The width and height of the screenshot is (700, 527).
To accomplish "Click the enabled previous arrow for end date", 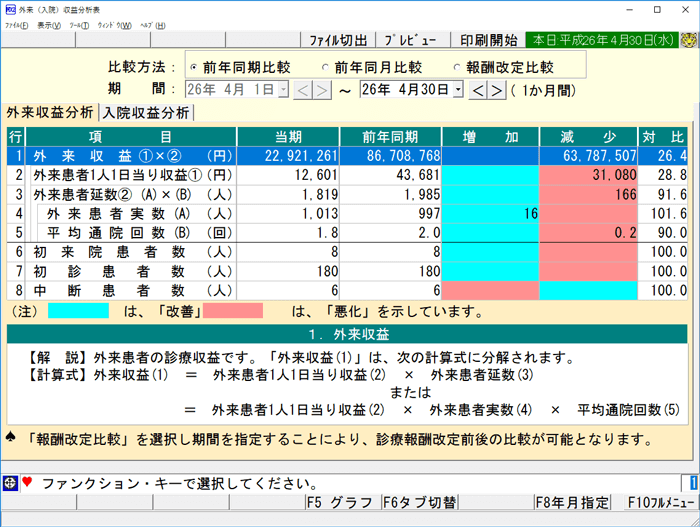I will [x=478, y=91].
